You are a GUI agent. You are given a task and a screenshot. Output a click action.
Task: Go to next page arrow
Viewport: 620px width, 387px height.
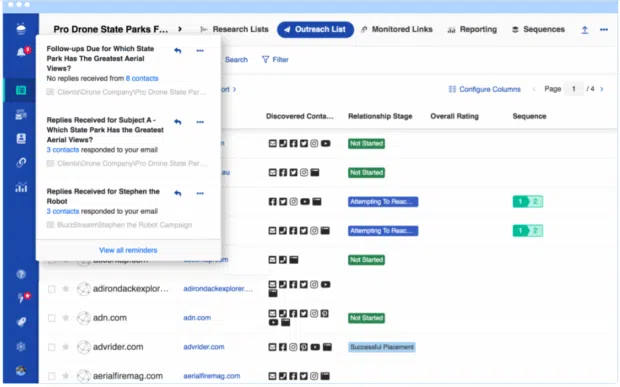602,89
